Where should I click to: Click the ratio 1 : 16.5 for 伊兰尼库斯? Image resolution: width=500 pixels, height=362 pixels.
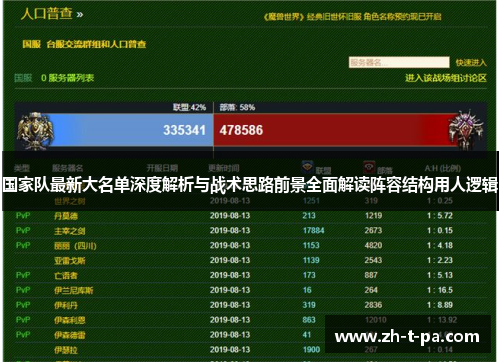coord(440,290)
